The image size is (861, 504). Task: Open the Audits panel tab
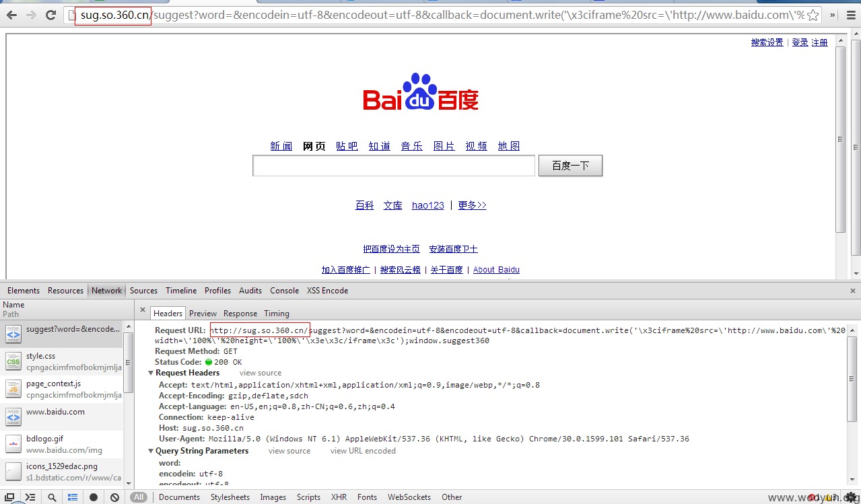tap(250, 291)
